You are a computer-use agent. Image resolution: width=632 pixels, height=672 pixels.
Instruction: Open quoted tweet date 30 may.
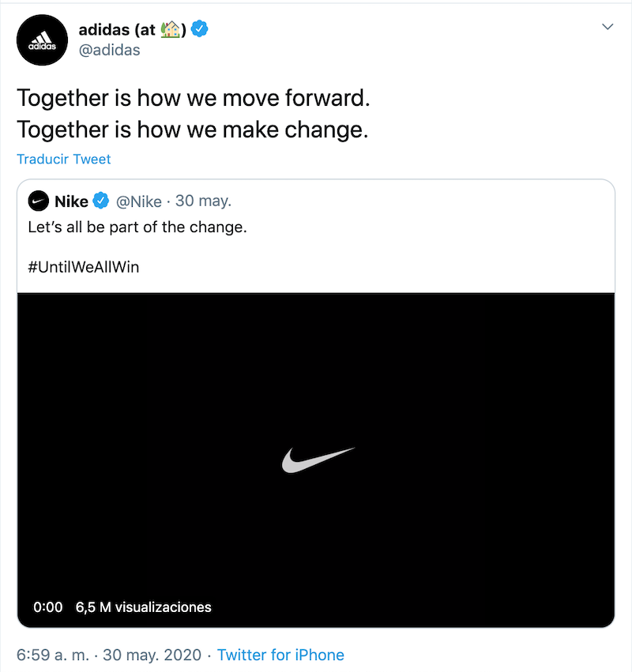pos(203,201)
